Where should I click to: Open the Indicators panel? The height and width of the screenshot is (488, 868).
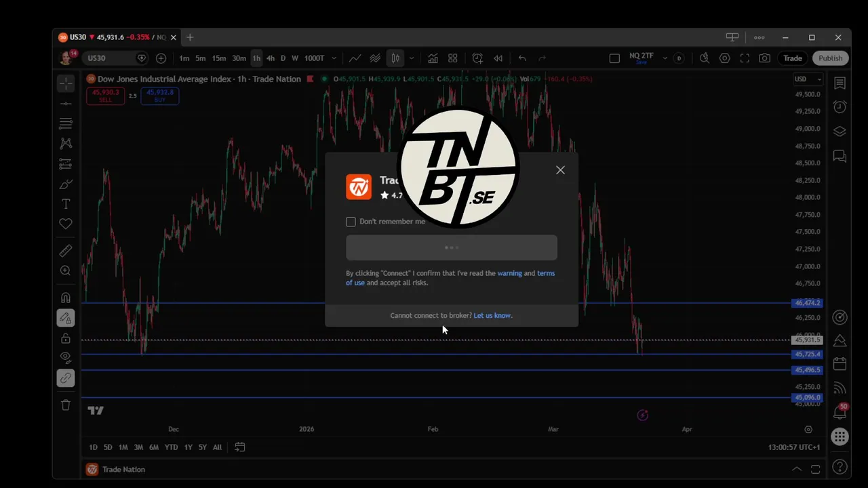coord(433,58)
